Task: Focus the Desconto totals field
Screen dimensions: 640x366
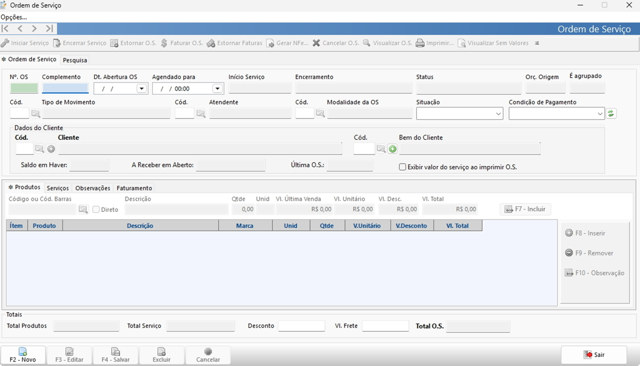Action: coord(302,326)
